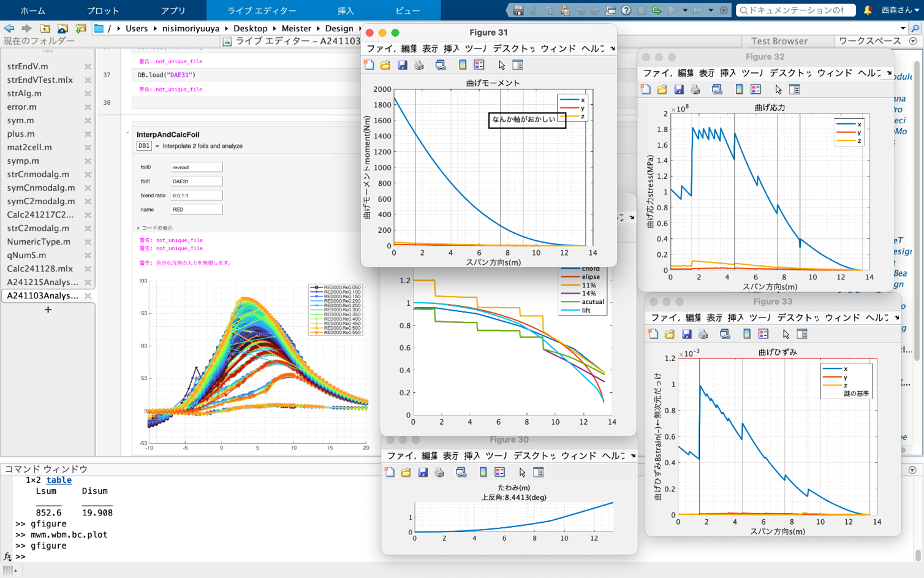
Task: Click foil1 field containing DAE31
Action: 196,181
